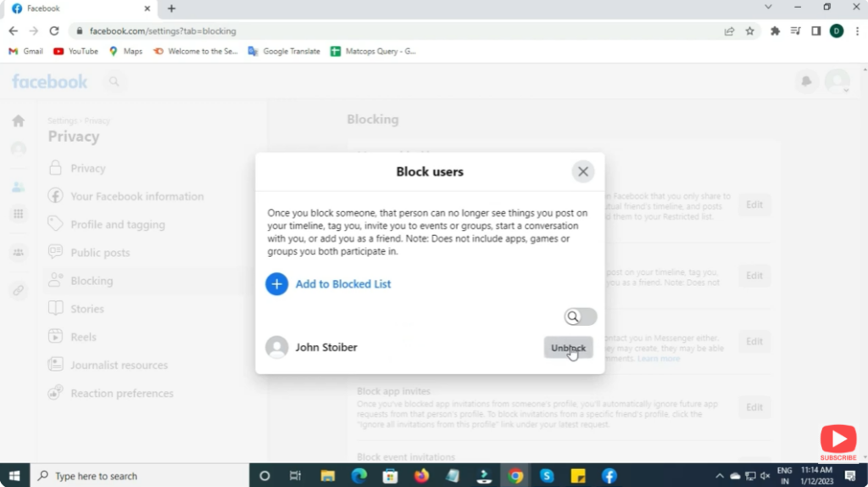Open Firefox from the taskbar

tap(421, 476)
